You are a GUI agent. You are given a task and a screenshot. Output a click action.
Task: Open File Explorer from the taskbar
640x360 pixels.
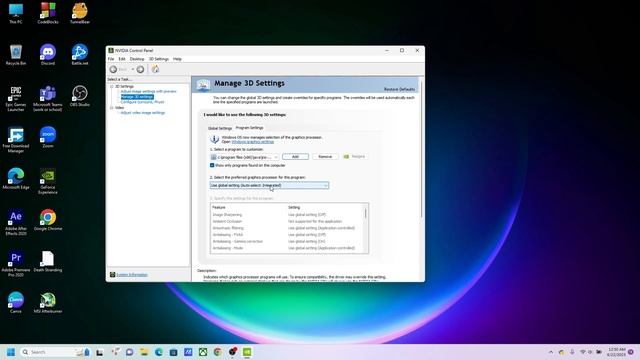(144, 352)
